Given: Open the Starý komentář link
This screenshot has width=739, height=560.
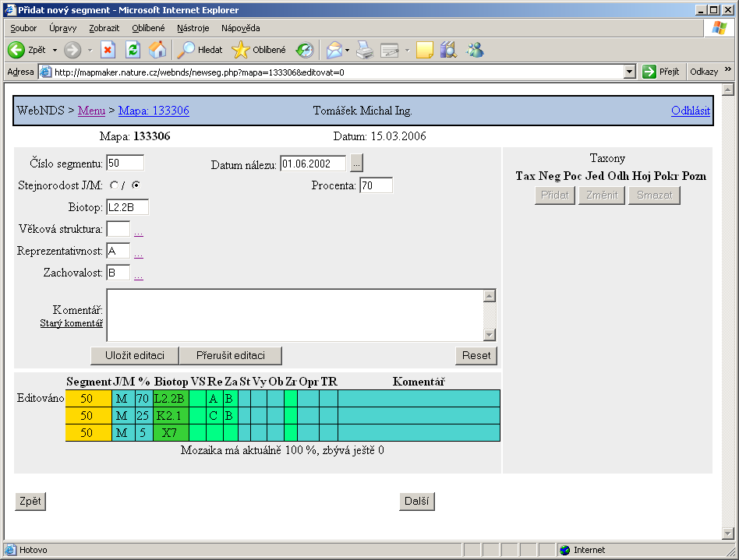Looking at the screenshot, I should [x=71, y=323].
